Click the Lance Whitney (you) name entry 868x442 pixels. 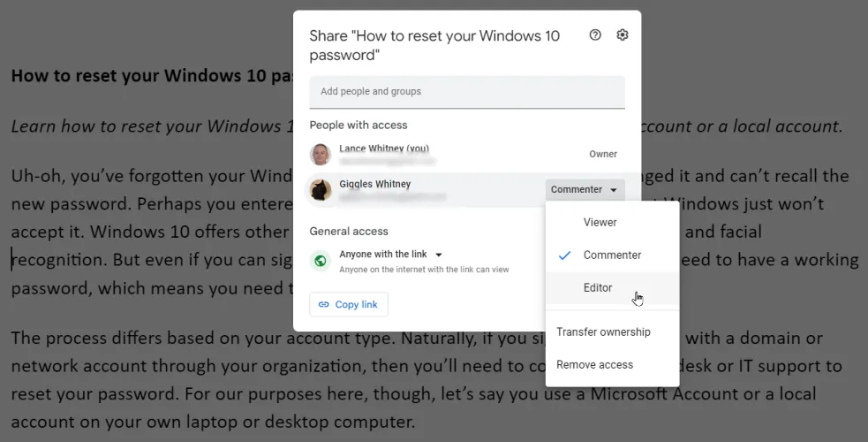click(384, 149)
